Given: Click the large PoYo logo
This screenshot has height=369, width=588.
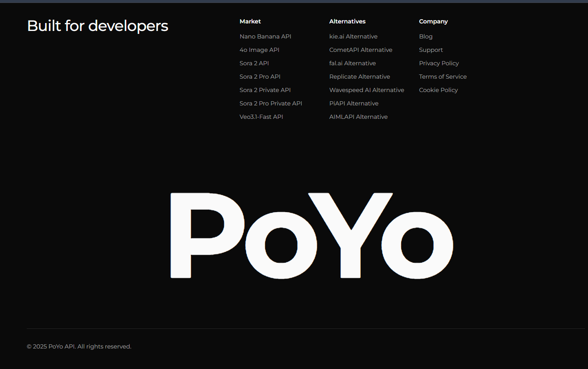Looking at the screenshot, I should point(312,236).
